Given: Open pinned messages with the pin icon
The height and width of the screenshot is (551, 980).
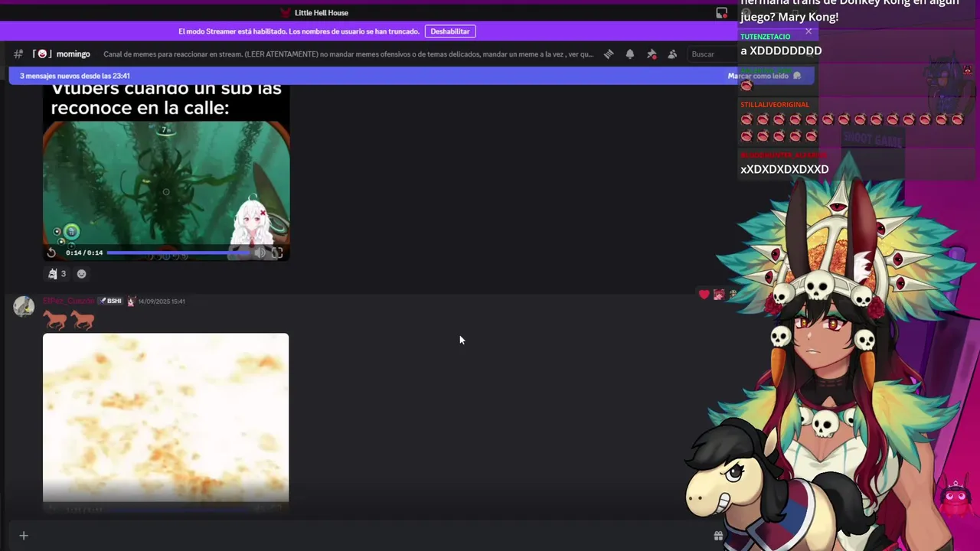Looking at the screenshot, I should (x=652, y=54).
